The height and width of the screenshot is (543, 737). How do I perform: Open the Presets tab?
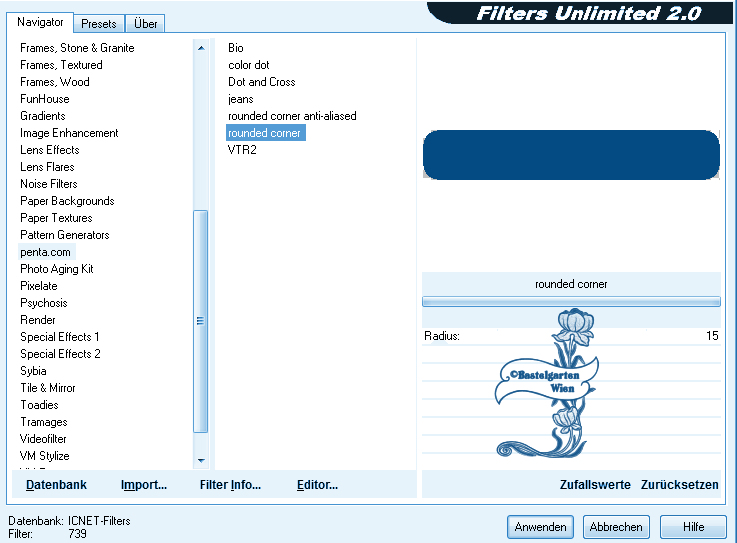click(x=99, y=24)
